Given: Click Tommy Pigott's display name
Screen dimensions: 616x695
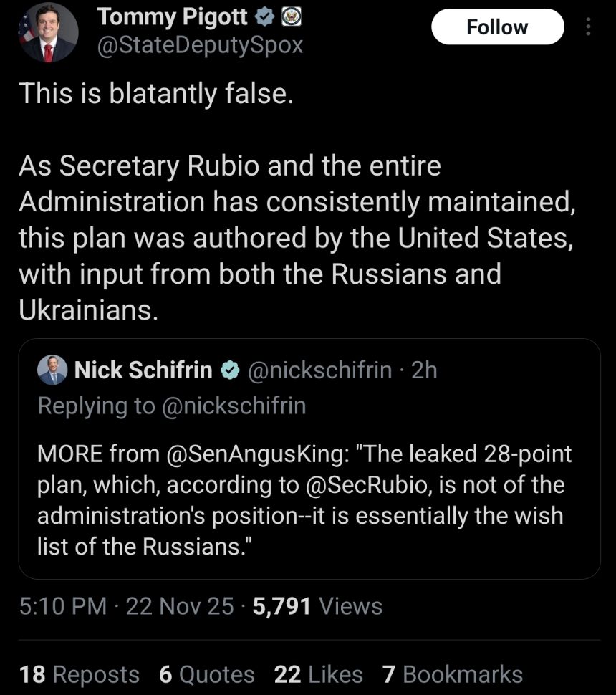Looking at the screenshot, I should 172,16.
